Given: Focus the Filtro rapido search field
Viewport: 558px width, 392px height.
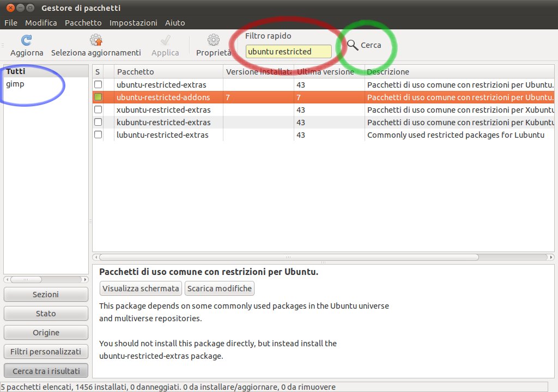Looking at the screenshot, I should 288,52.
